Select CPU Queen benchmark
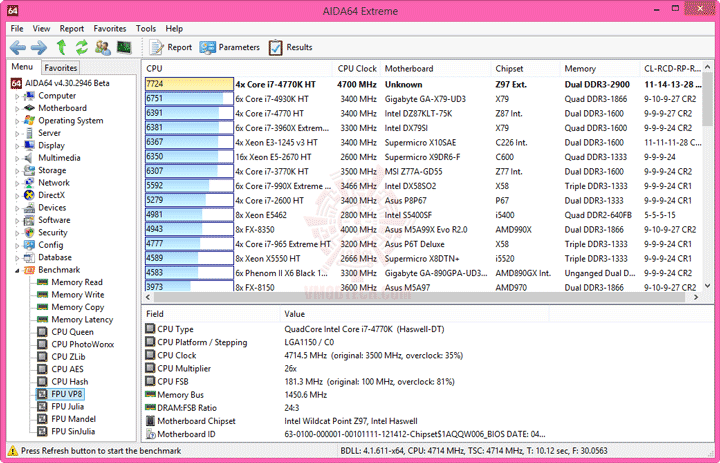The image size is (720, 463). [72, 332]
